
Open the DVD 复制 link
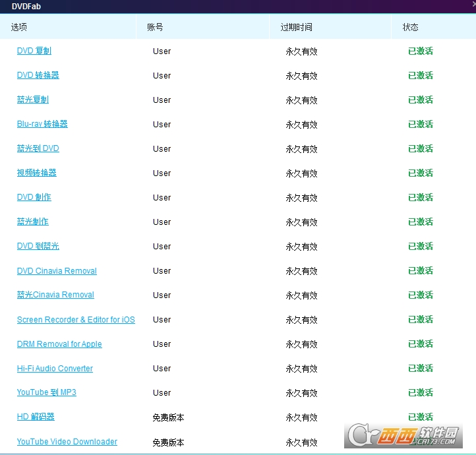click(34, 51)
